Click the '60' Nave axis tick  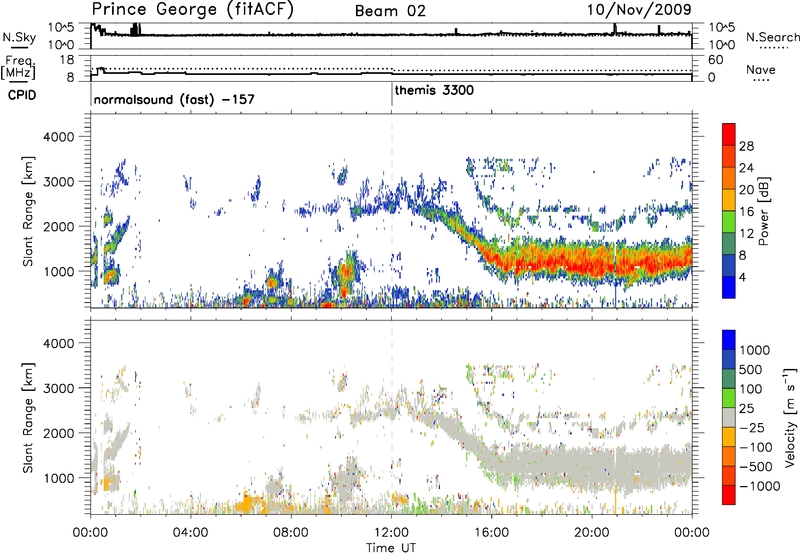pyautogui.click(x=715, y=60)
